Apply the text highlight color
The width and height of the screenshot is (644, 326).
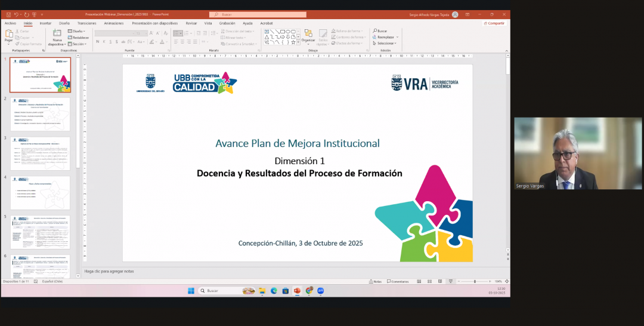[152, 42]
